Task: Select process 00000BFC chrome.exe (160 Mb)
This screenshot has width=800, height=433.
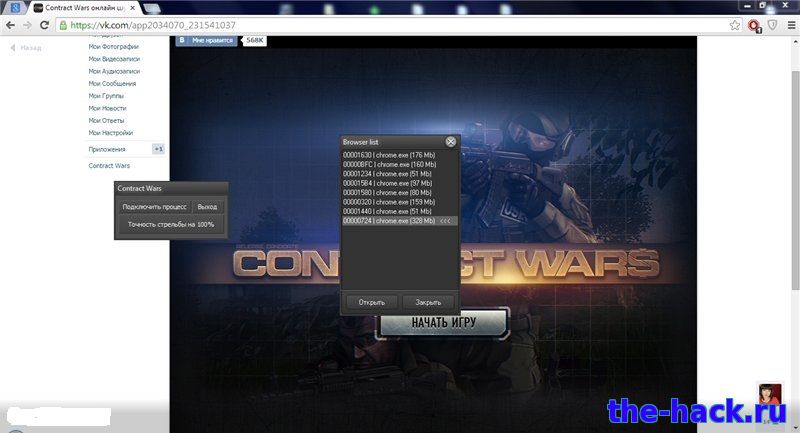Action: pos(399,164)
